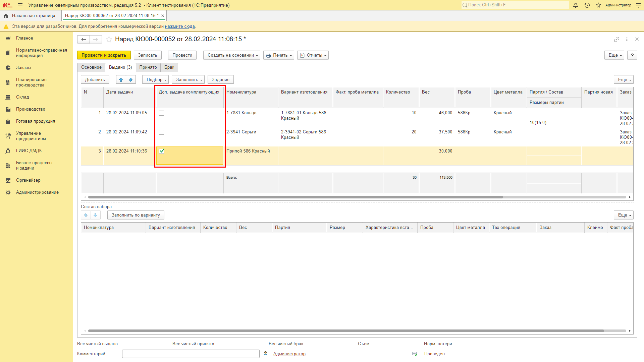The image size is (644, 362).
Task: Open Еще menu of Выдано table
Action: coord(624,79)
